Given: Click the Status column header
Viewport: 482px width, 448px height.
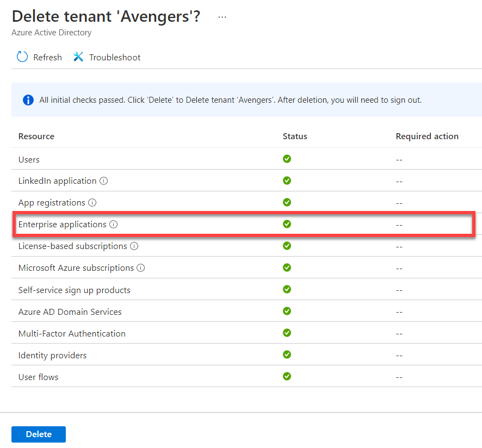Looking at the screenshot, I should [295, 136].
